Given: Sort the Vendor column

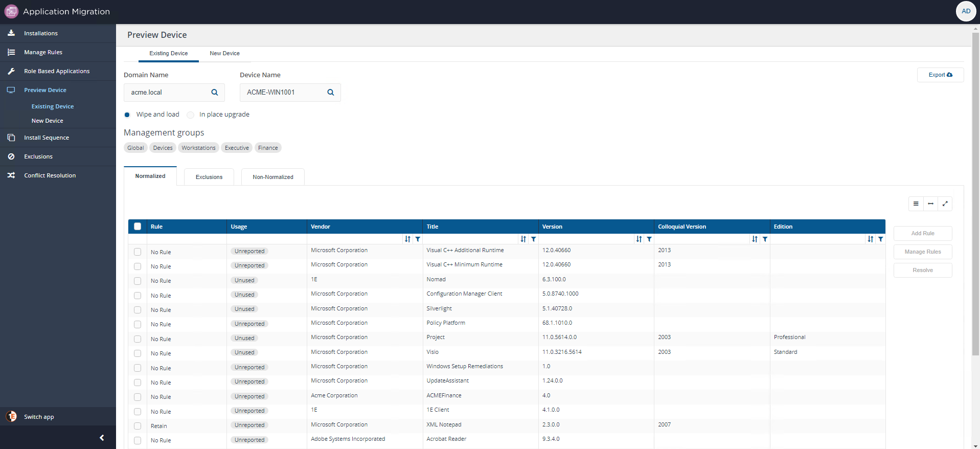Looking at the screenshot, I should coord(407,239).
